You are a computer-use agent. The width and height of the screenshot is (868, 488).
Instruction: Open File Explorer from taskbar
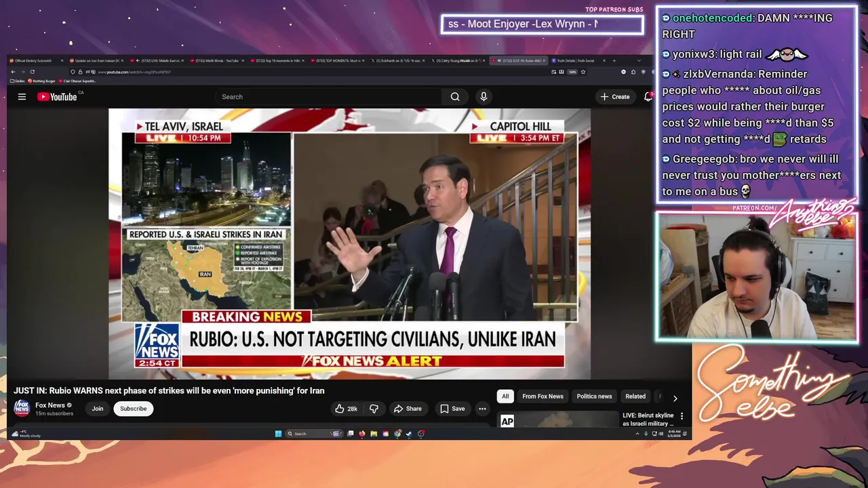374,434
